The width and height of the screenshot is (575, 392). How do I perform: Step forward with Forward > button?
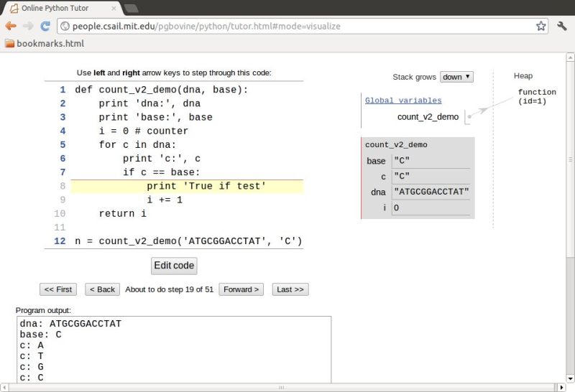[x=241, y=289]
